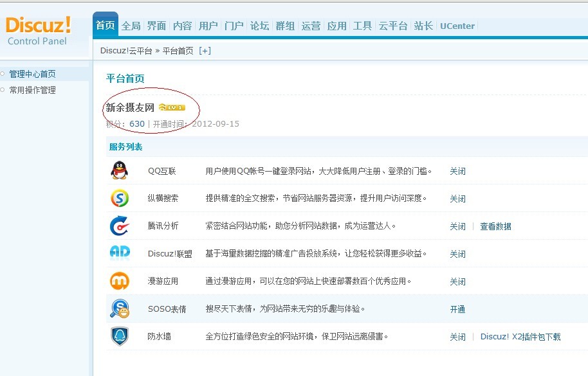
Task: Close the 漫游应用 service
Action: click(457, 282)
